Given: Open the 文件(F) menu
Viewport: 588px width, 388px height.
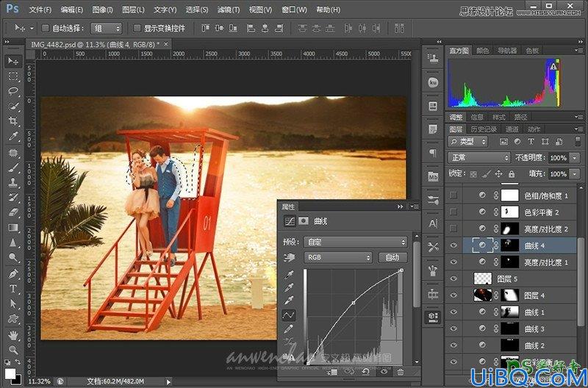Looking at the screenshot, I should [40, 10].
